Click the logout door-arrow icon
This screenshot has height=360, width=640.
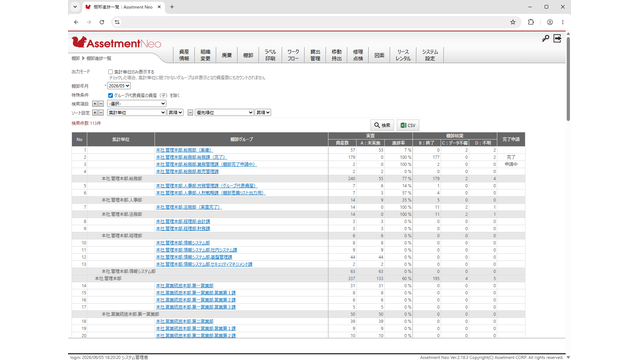(x=557, y=38)
